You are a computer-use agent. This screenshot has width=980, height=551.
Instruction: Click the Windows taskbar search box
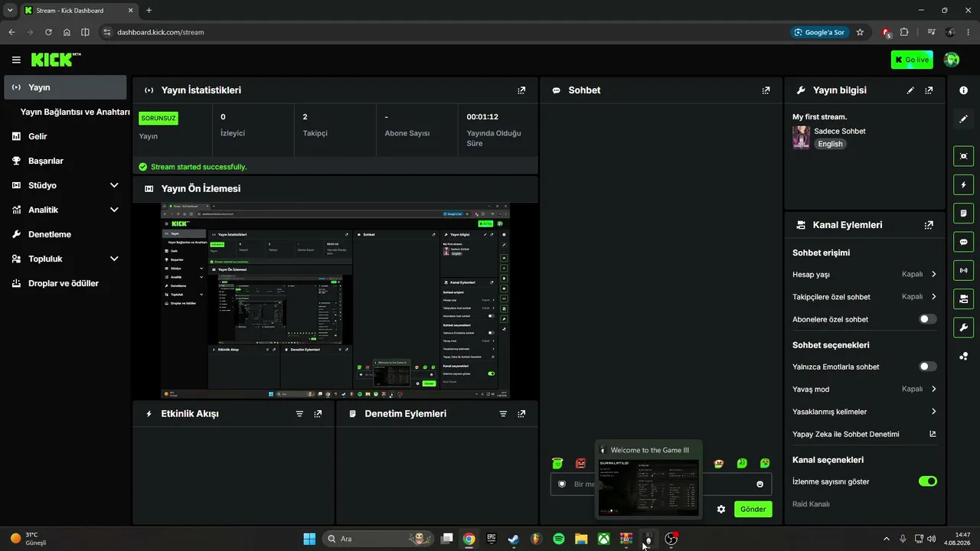coord(378,539)
